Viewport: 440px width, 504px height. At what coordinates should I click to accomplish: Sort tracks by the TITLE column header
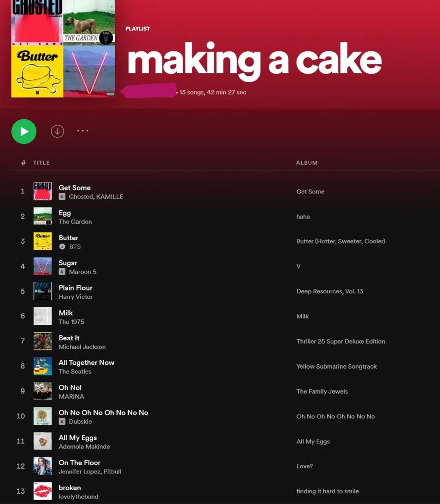41,162
